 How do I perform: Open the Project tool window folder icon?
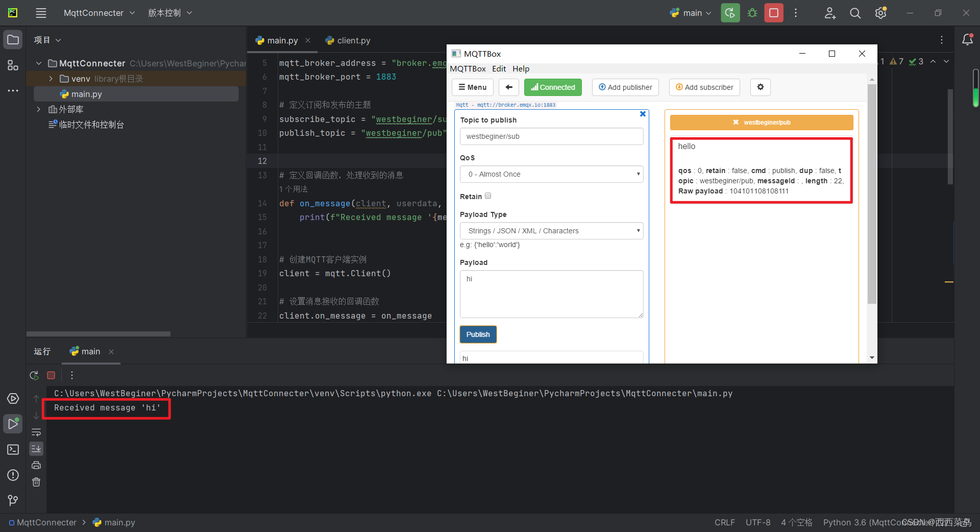coord(13,40)
